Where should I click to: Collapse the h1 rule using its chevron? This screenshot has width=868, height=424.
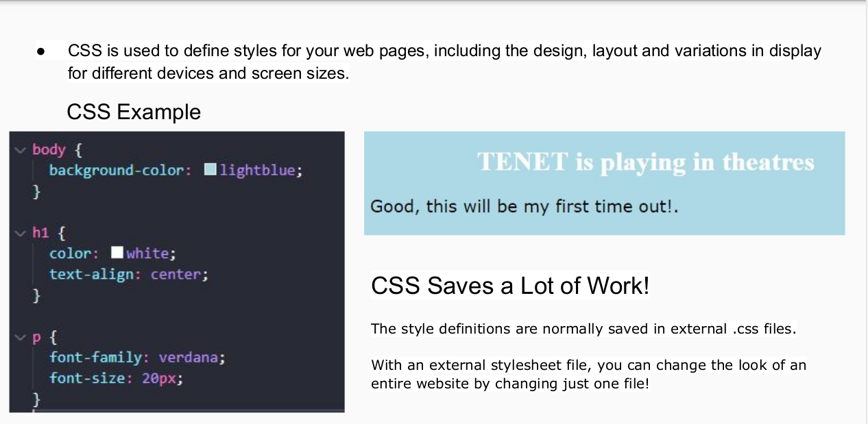click(20, 232)
